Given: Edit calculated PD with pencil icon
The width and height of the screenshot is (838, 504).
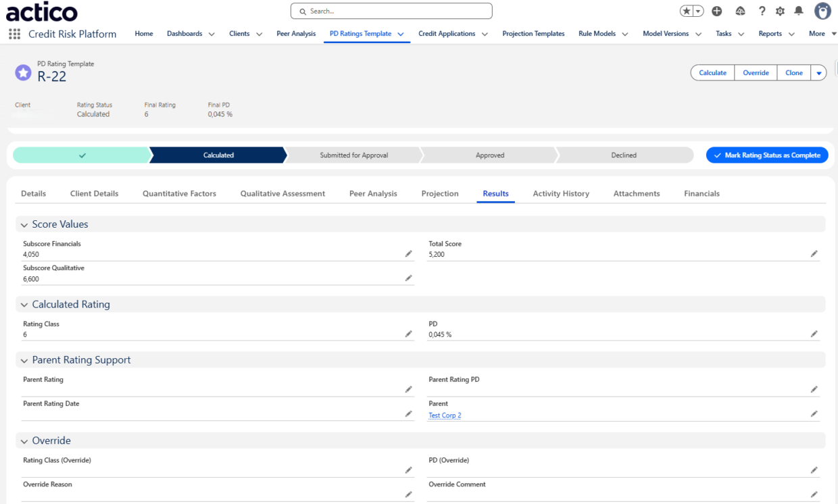Looking at the screenshot, I should (814, 334).
